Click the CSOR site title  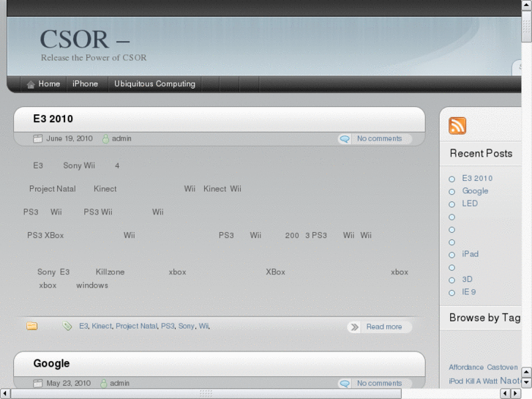point(85,39)
